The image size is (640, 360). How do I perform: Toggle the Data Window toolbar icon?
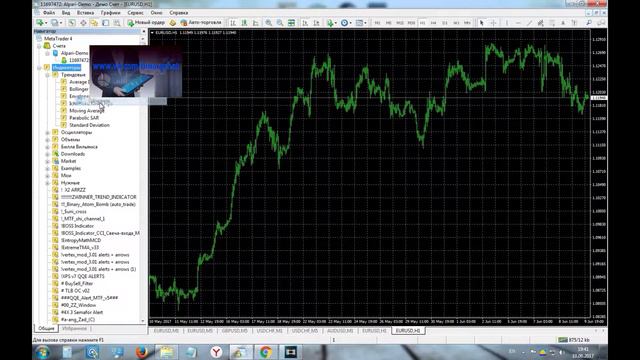coord(83,23)
